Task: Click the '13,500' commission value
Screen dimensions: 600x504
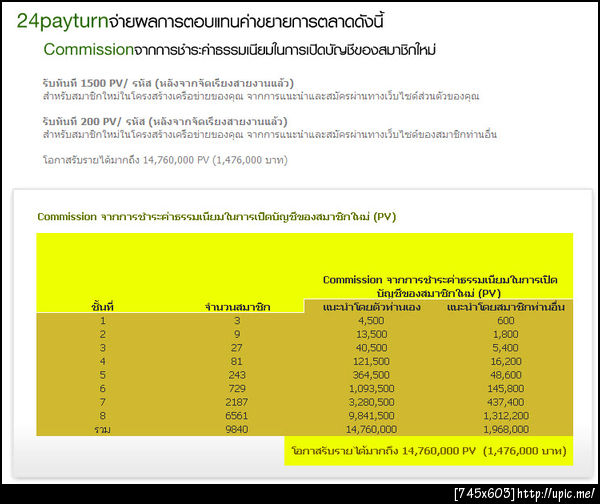Action: pyautogui.click(x=372, y=334)
